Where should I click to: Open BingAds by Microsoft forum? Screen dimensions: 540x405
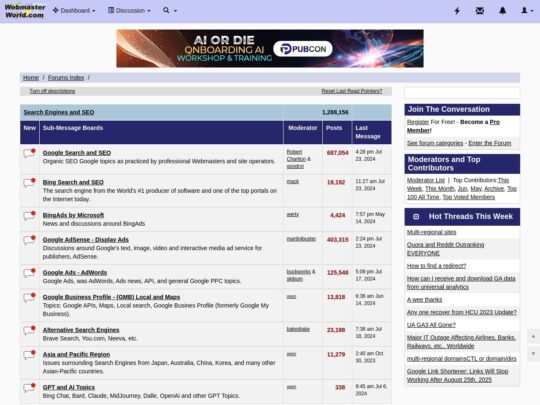click(x=73, y=215)
